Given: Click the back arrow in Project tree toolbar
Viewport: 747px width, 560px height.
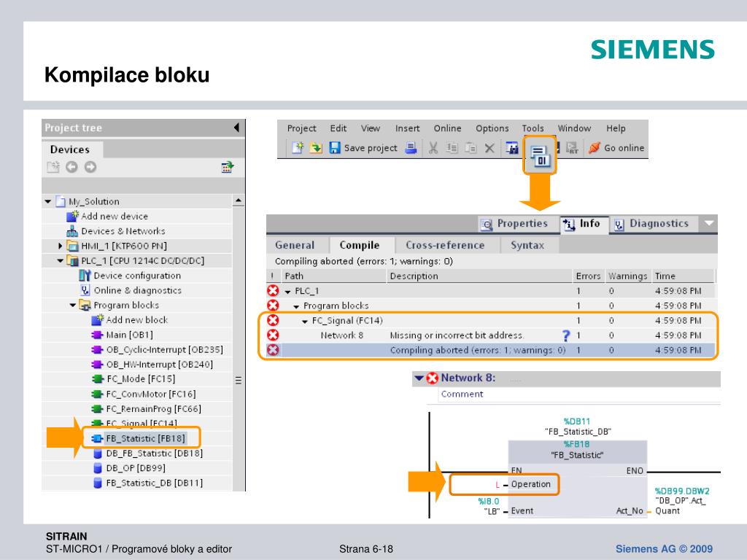Looking at the screenshot, I should 71,167.
